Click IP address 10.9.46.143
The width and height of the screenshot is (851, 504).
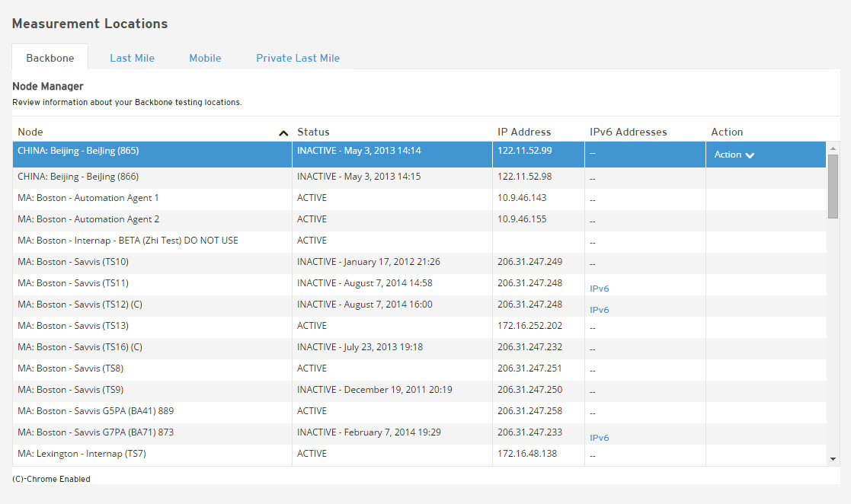(522, 198)
